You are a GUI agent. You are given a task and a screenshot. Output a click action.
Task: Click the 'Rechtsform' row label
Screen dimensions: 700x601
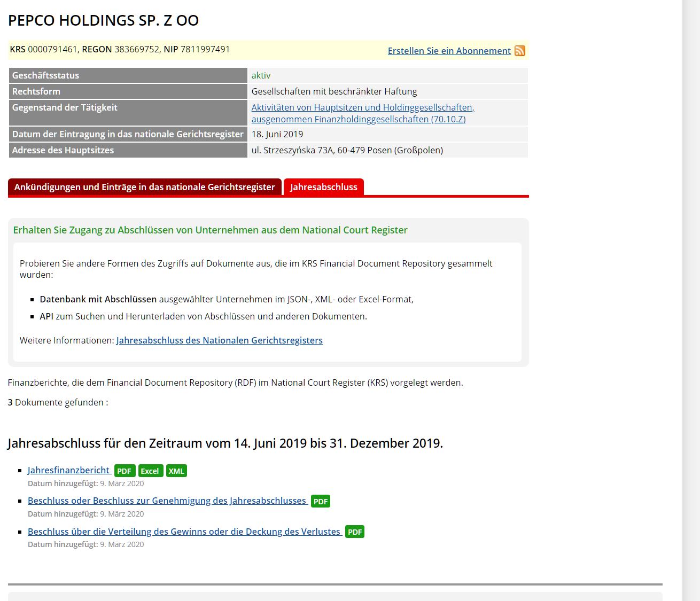coord(36,91)
